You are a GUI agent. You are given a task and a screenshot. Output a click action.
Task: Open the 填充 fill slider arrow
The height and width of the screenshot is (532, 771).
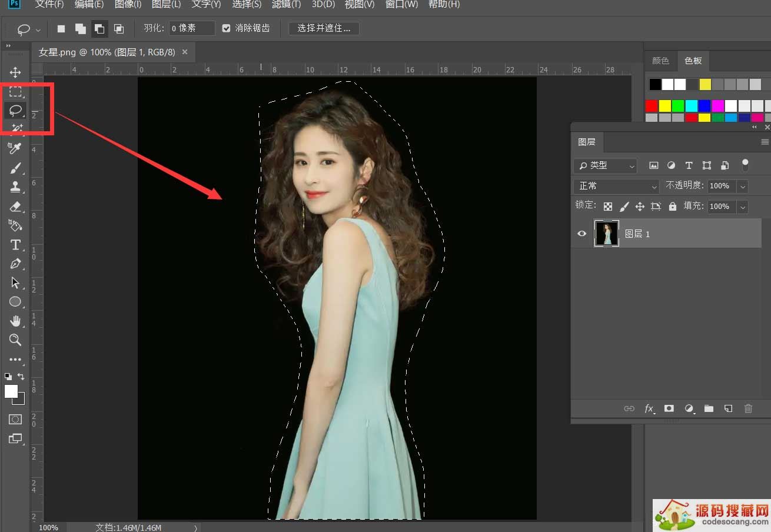(743, 207)
